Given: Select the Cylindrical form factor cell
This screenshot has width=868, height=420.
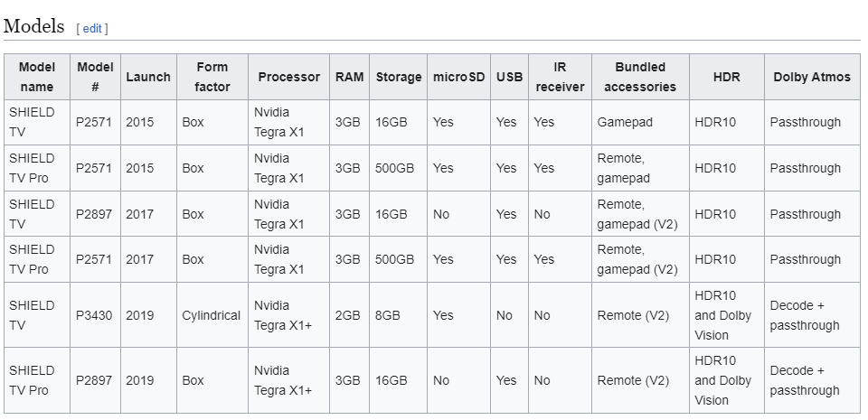Looking at the screenshot, I should click(x=212, y=315).
